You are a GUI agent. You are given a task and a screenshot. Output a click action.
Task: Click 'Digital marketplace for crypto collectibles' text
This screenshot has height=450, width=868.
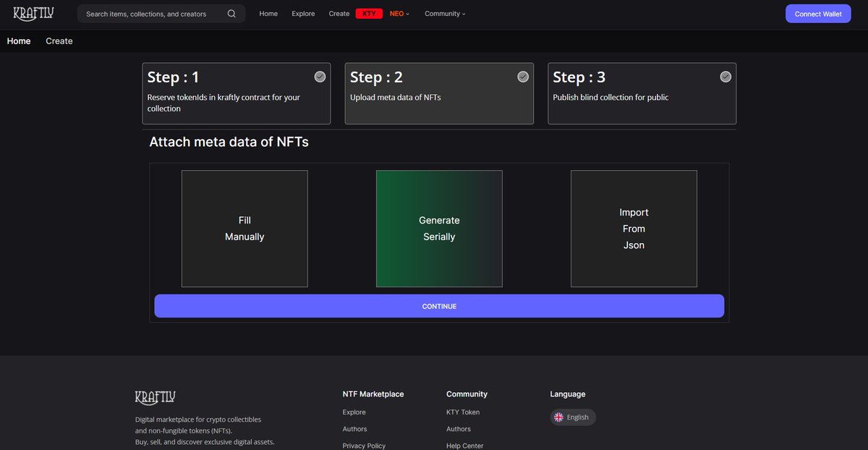198,420
